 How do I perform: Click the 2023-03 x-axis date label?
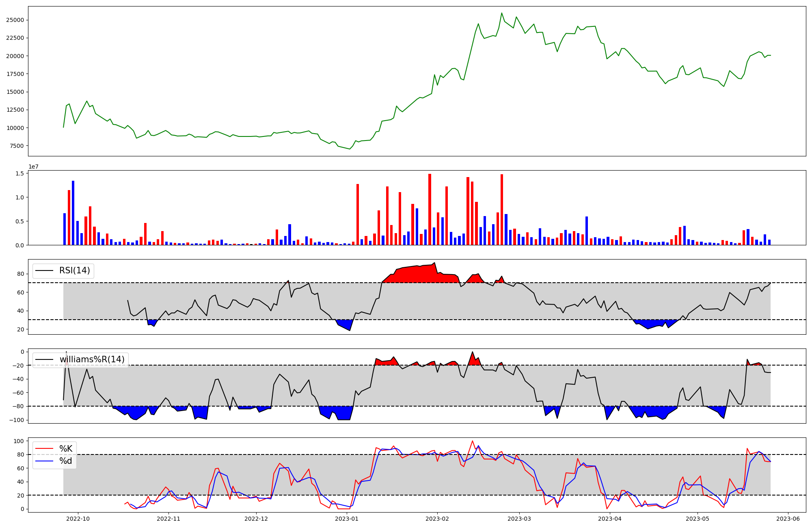(x=519, y=519)
